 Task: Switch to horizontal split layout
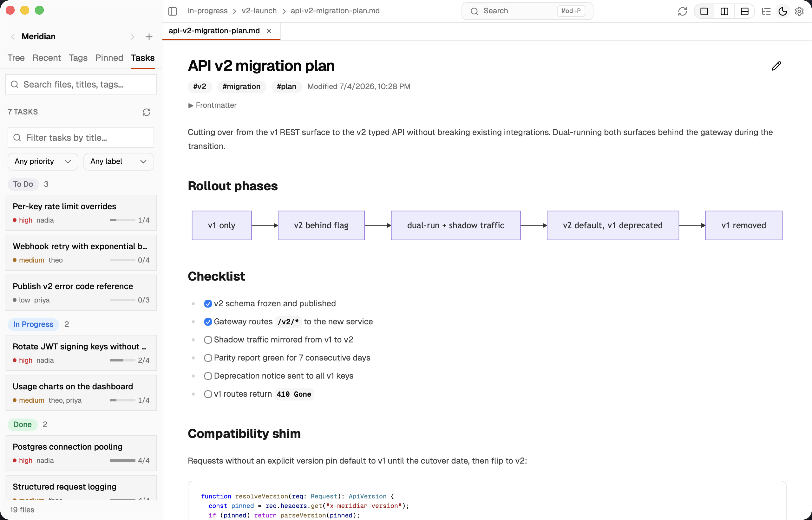coord(744,11)
